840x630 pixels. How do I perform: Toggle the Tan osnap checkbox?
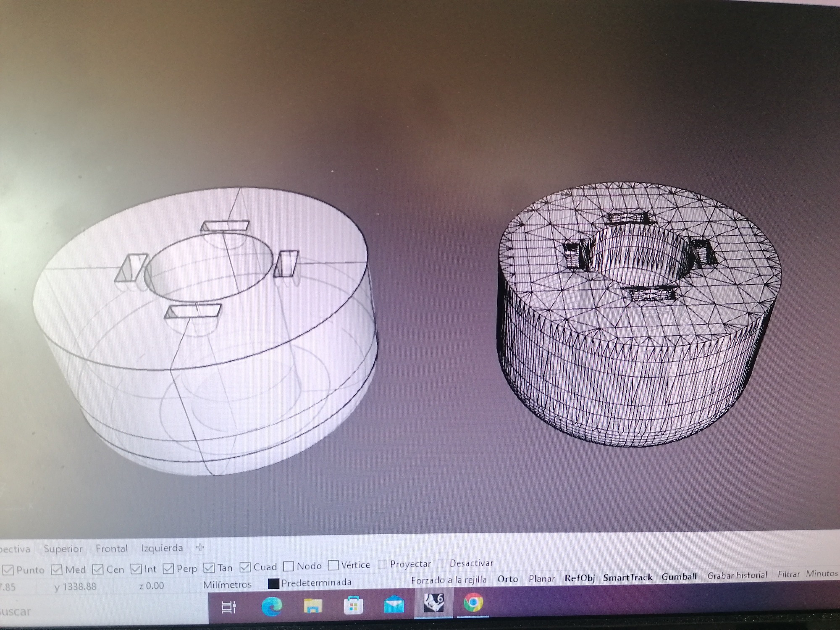tap(209, 568)
